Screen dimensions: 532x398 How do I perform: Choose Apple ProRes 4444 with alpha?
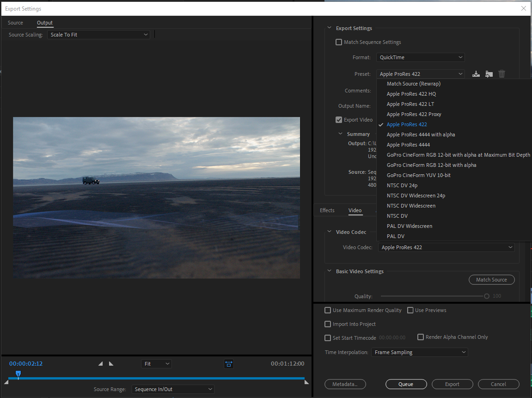(x=454, y=135)
